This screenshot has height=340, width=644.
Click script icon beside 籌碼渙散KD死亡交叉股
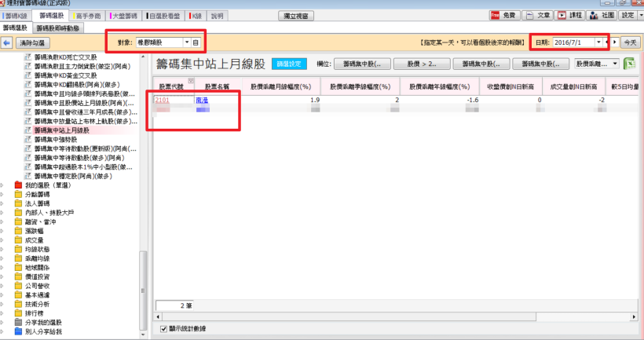point(28,57)
